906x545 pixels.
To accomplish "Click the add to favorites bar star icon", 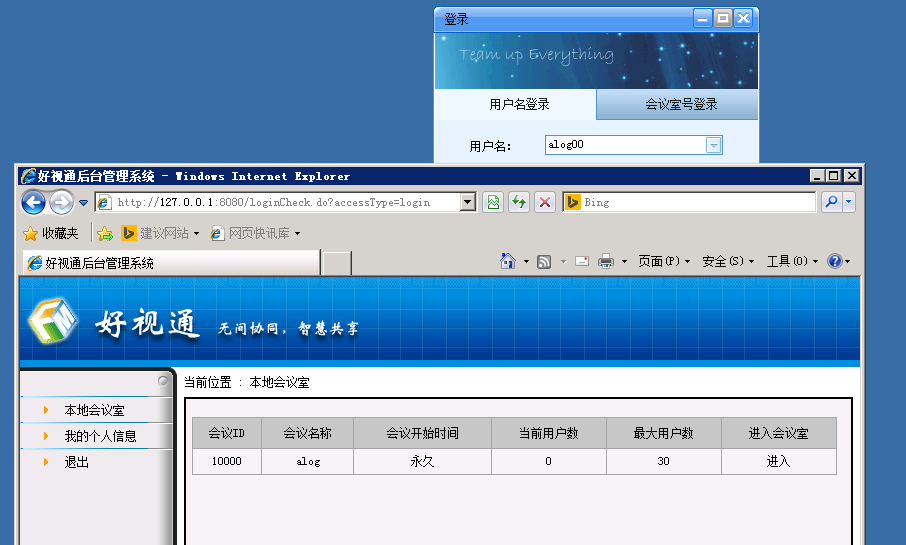I will pos(105,233).
